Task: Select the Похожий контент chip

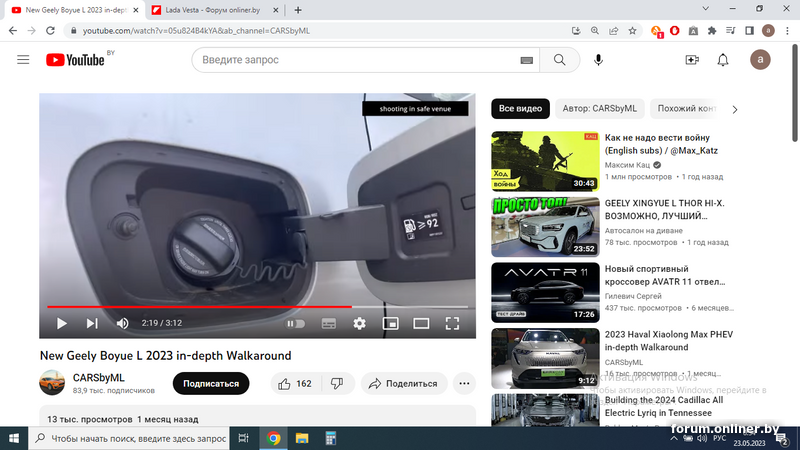Action: (686, 109)
